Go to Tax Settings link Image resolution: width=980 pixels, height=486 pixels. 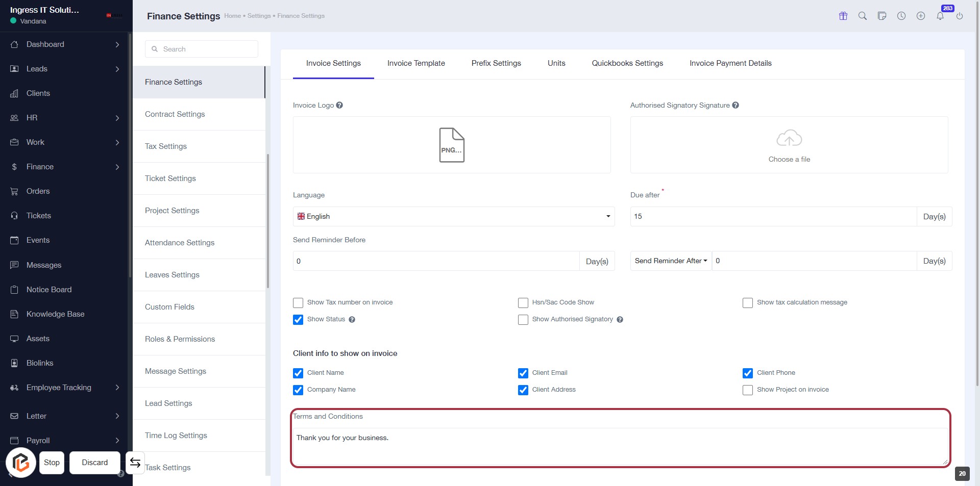click(166, 146)
